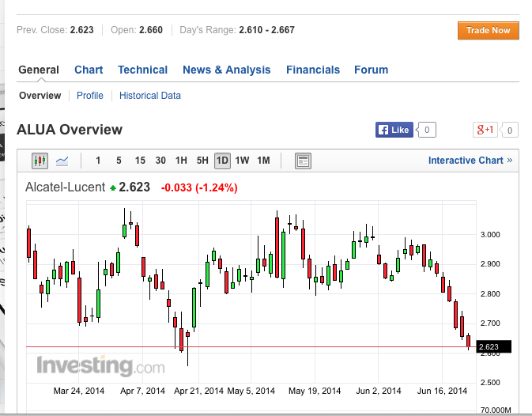Open the Technical tab
This screenshot has height=416, width=532.
[142, 70]
